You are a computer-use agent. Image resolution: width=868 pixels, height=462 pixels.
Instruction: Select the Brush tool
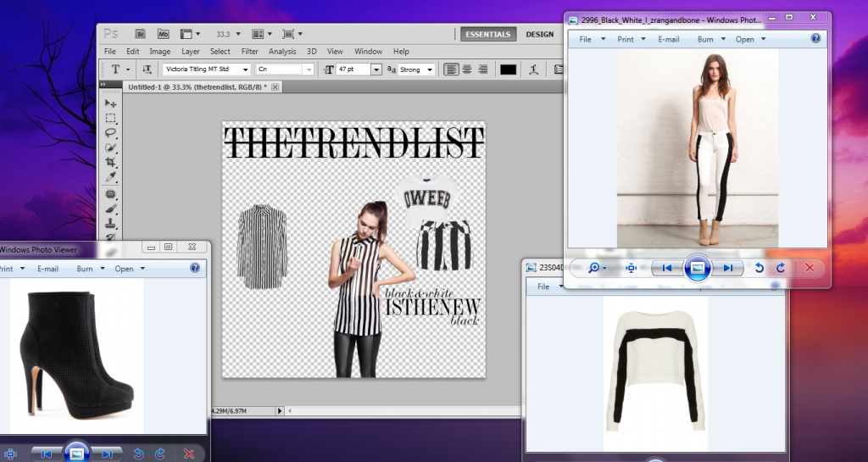(x=111, y=209)
